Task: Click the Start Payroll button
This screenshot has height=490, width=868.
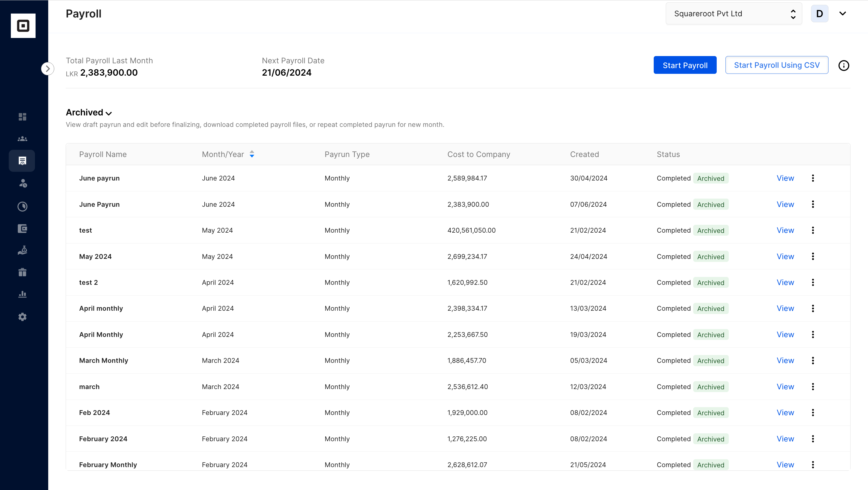Action: [x=685, y=65]
